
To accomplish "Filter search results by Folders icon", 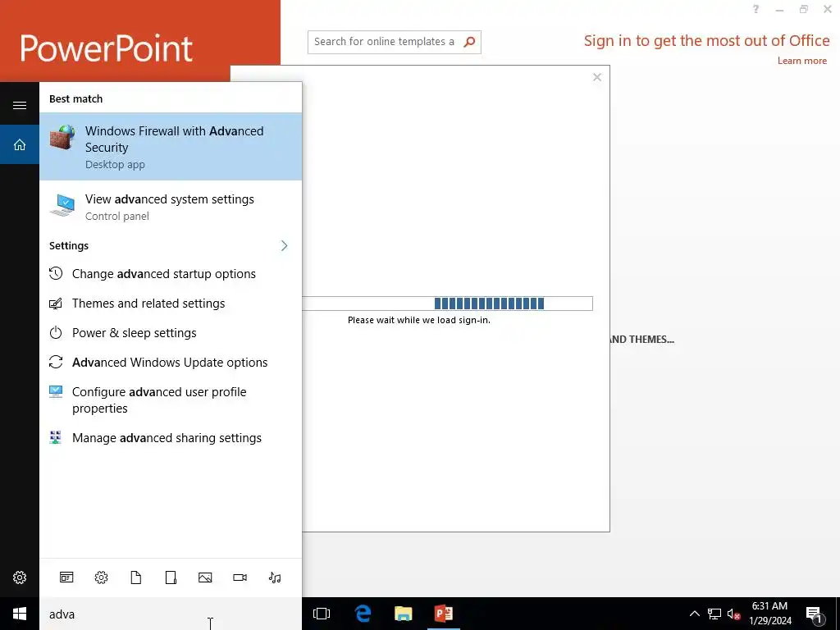I will (x=171, y=577).
